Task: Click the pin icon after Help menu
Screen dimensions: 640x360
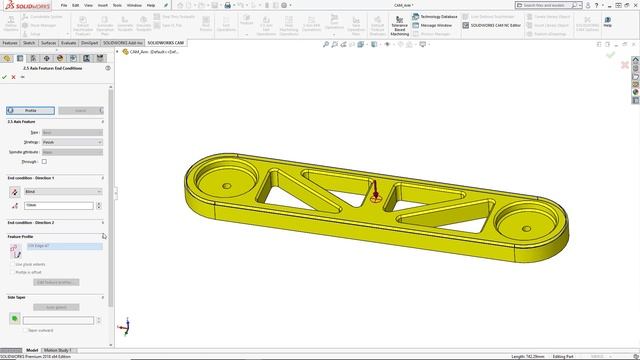Action: (x=166, y=5)
